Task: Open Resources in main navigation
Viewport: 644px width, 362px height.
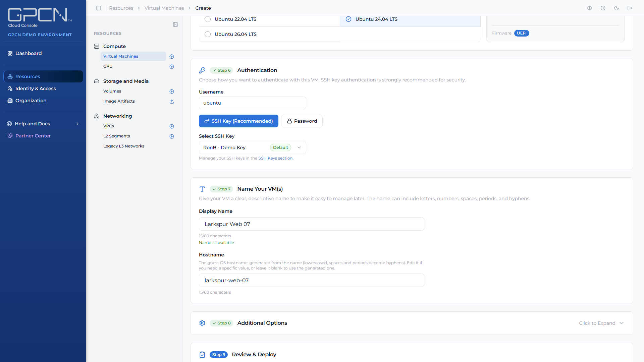Action: coord(43,76)
